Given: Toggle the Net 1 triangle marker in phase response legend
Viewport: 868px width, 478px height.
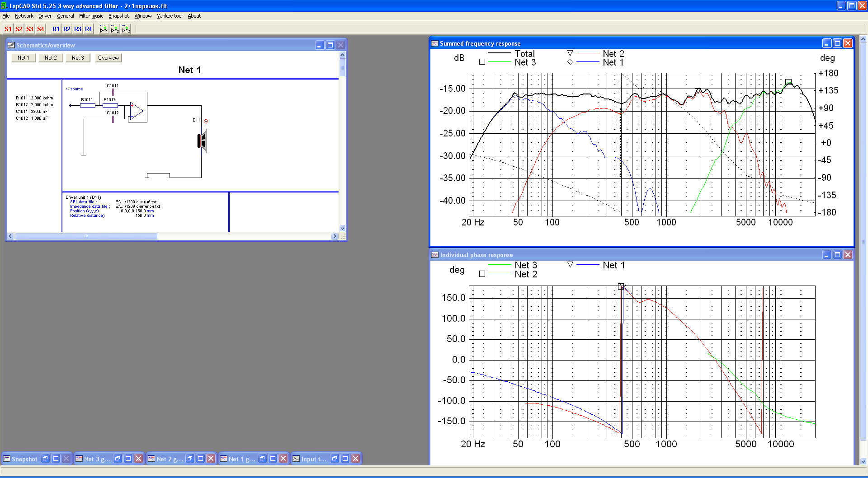Looking at the screenshot, I should point(570,265).
